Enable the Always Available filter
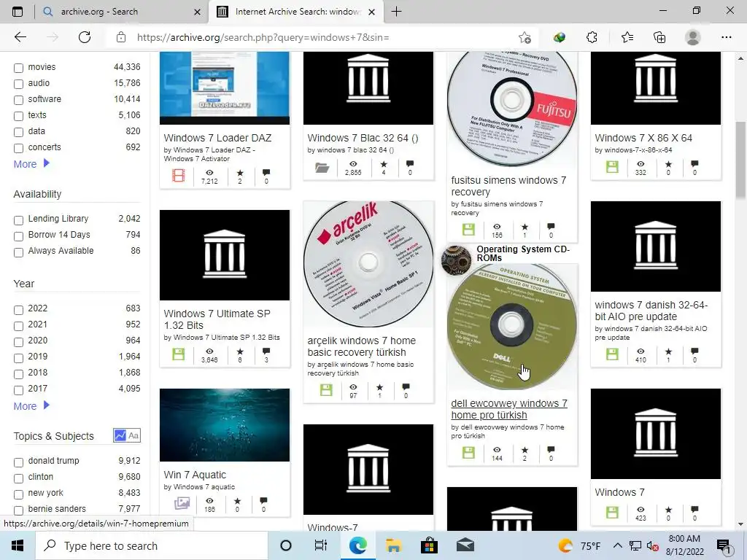747x560 pixels. (x=18, y=252)
